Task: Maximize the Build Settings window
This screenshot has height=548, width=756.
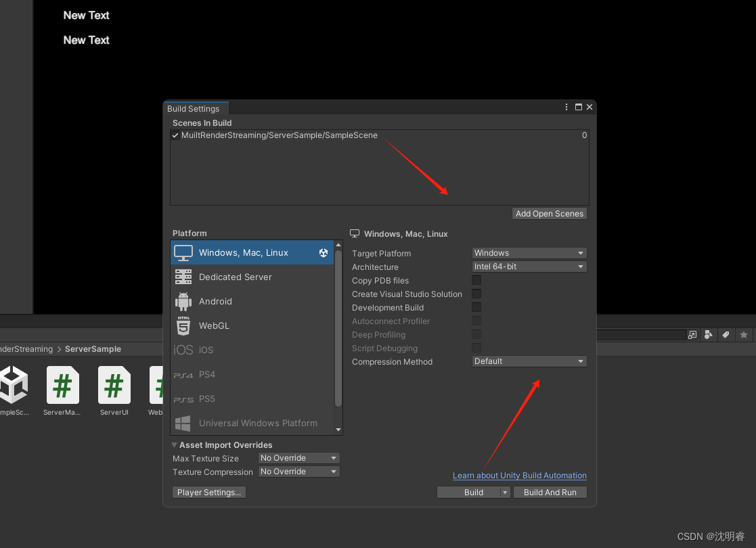Action: 579,107
